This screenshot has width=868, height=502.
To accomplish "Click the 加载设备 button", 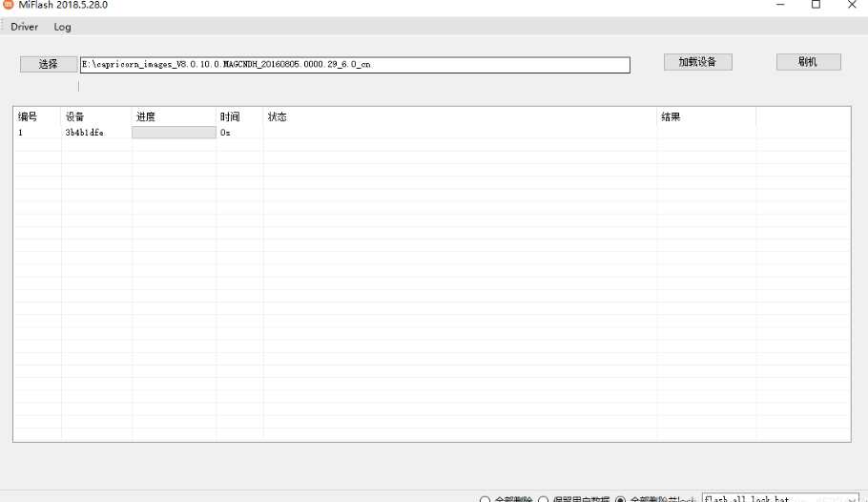I will point(697,62).
